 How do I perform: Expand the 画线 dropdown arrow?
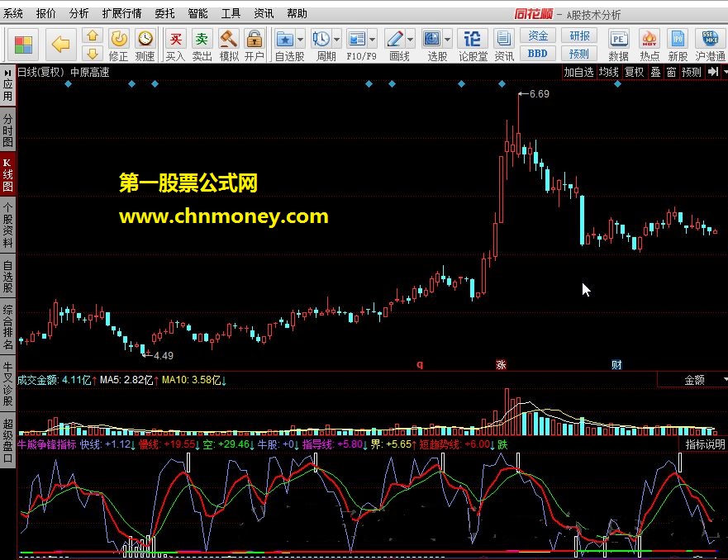click(x=411, y=40)
